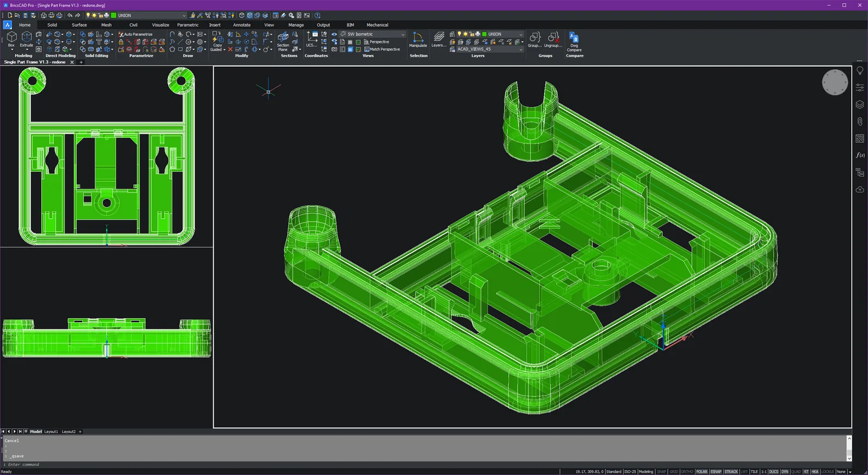
Task: Toggle GRID display in status bar
Action: coord(674,472)
